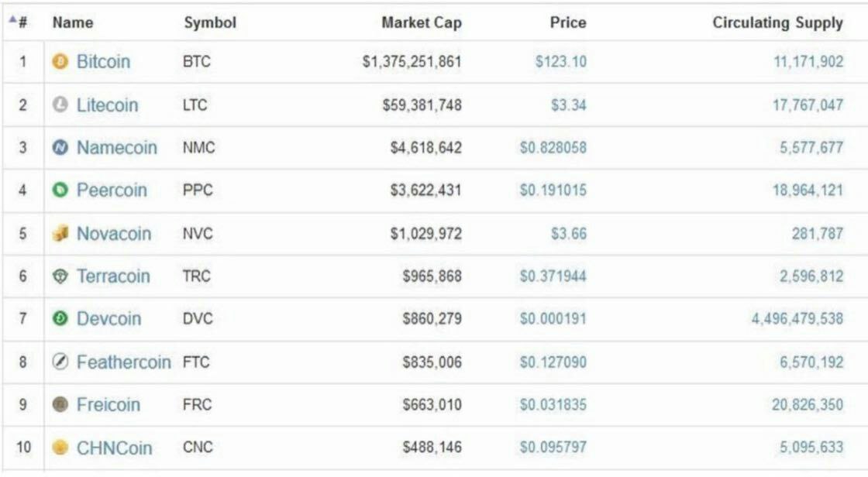Click the Symbol column header

coord(209,22)
